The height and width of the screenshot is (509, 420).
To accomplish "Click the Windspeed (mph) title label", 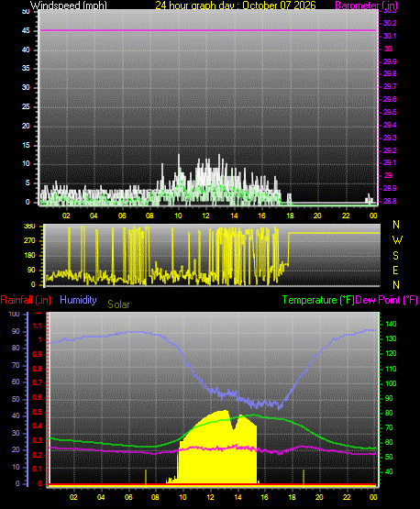I will (x=69, y=6).
